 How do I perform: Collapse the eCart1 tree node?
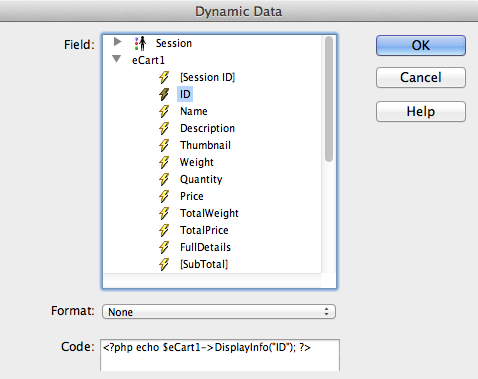[116, 59]
